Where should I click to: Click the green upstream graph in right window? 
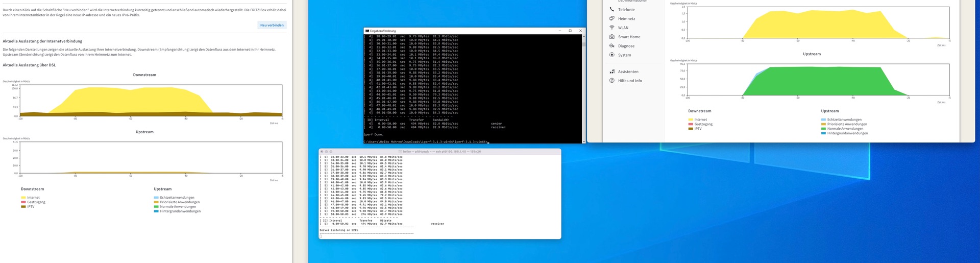click(825, 81)
